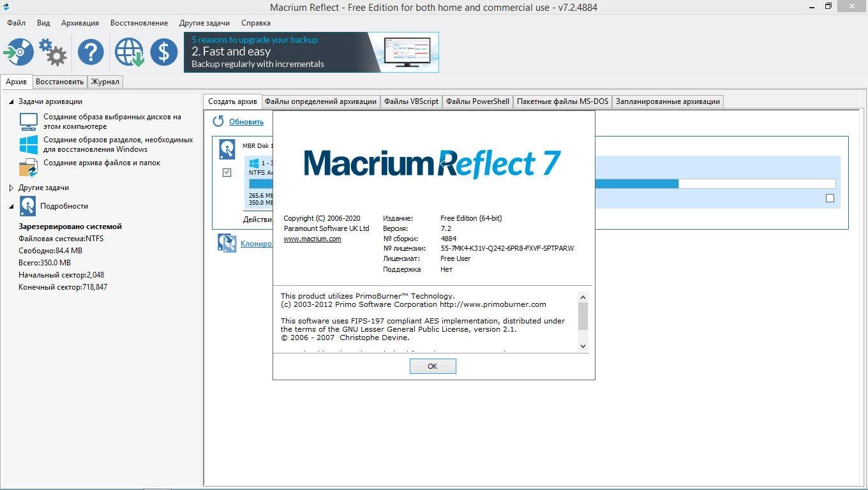Viewport: 868px width, 490px height.
Task: Open the Восстановление menu
Action: pyautogui.click(x=139, y=23)
